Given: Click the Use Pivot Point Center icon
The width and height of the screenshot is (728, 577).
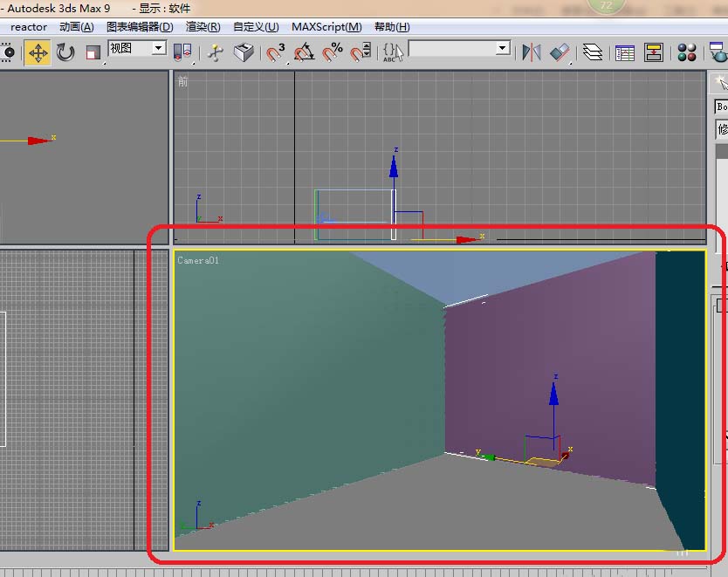Looking at the screenshot, I should pyautogui.click(x=182, y=53).
